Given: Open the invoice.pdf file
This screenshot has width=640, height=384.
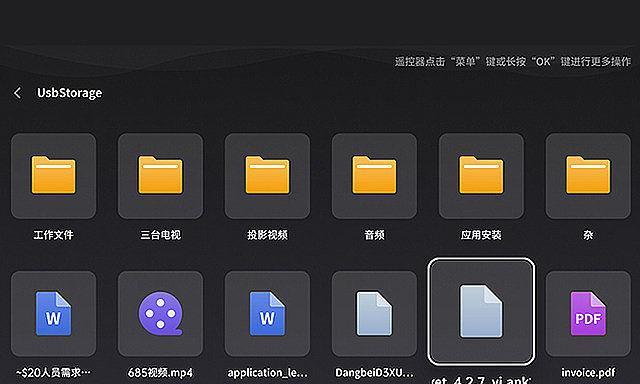Looking at the screenshot, I should point(588,314).
